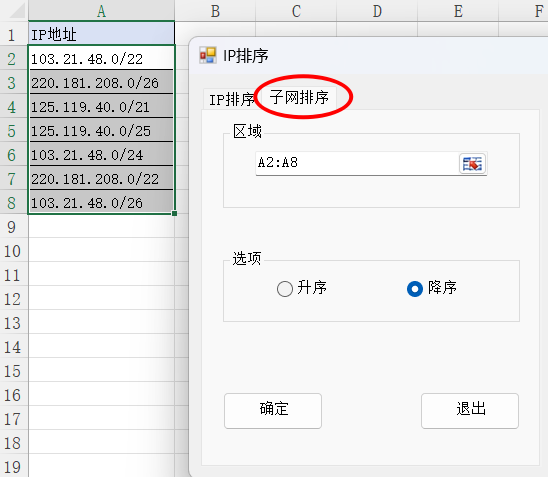Click the select-all corner of the sheet

14,10
